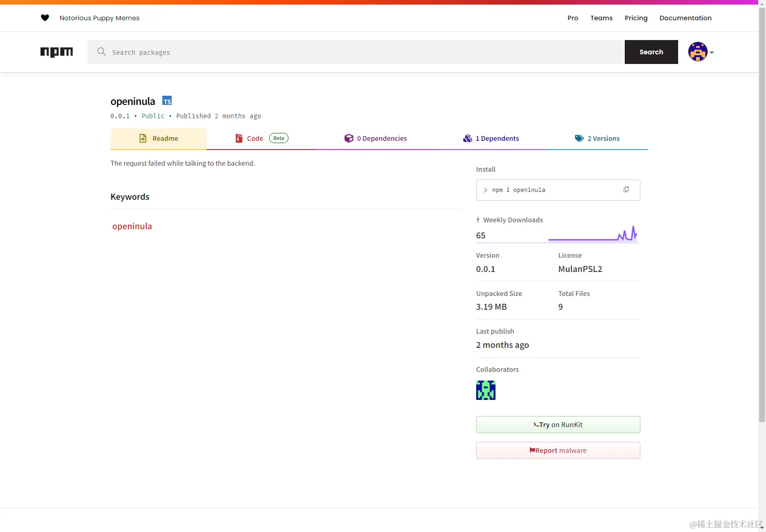The width and height of the screenshot is (766, 532).
Task: Click the MulanPSL2 license value
Action: pos(580,269)
